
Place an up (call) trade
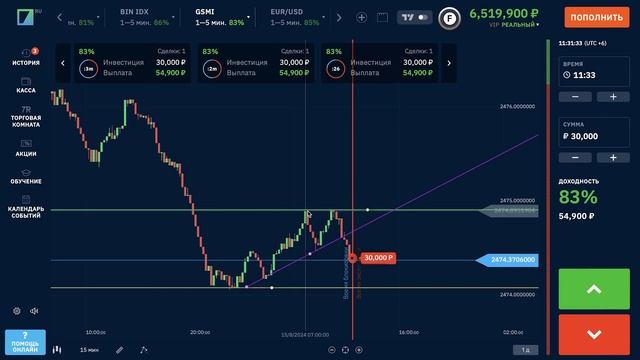pos(594,289)
